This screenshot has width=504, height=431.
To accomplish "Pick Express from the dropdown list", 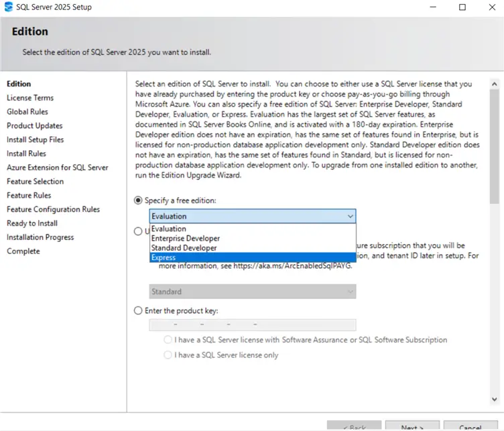I will (253, 257).
